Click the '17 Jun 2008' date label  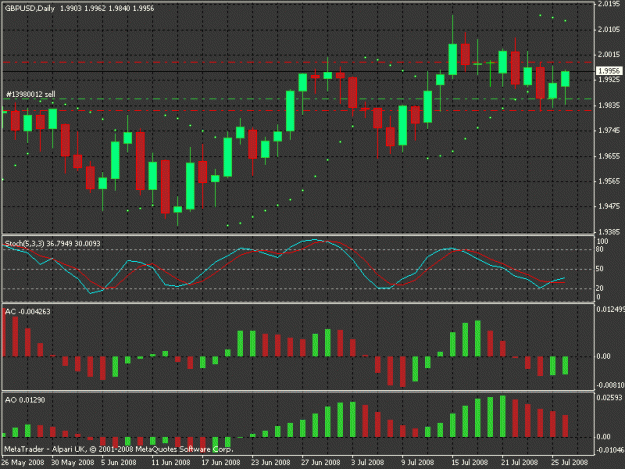221,462
